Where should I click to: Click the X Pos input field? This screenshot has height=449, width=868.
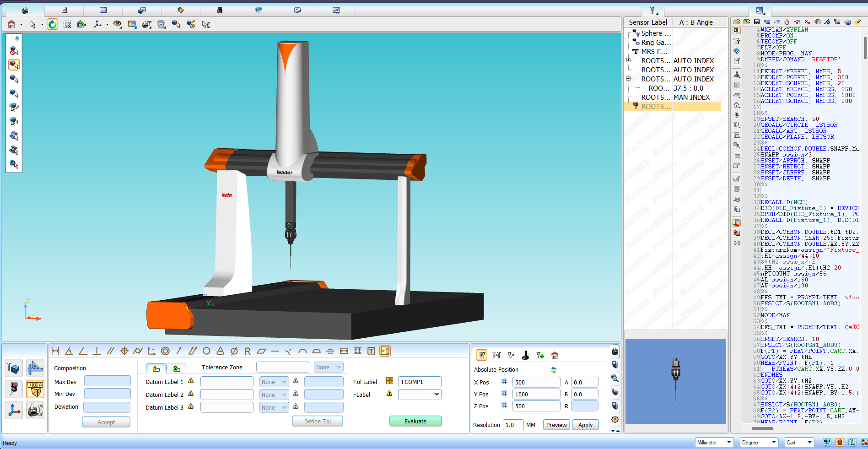point(536,382)
